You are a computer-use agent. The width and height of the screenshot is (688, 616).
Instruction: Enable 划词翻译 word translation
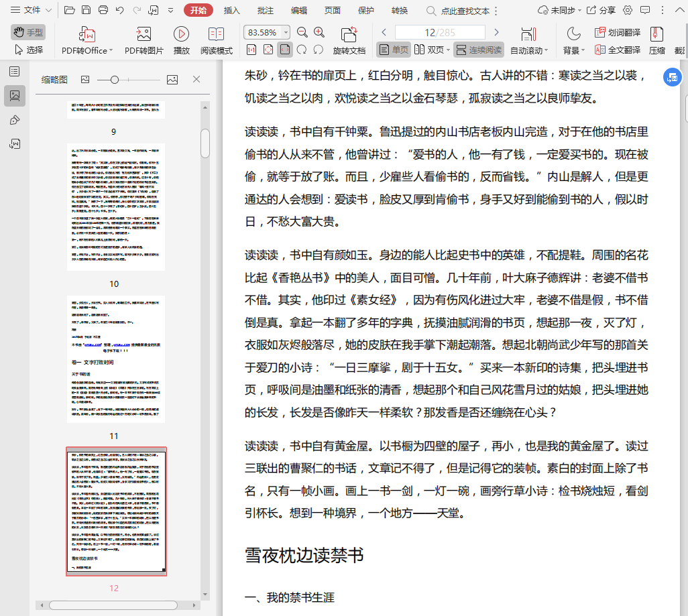click(x=618, y=32)
